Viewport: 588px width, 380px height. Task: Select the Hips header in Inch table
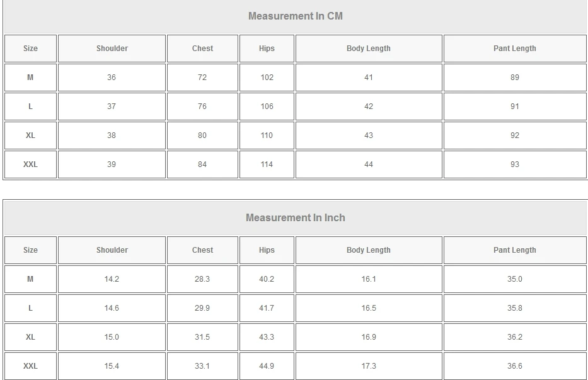[267, 250]
